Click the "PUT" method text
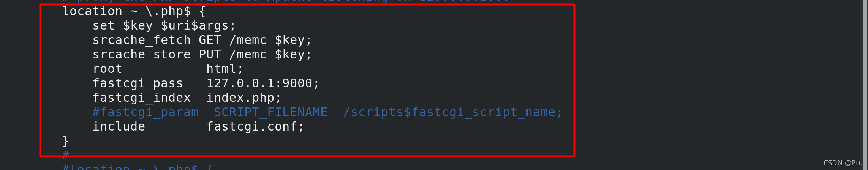The width and height of the screenshot is (868, 170). (210, 55)
